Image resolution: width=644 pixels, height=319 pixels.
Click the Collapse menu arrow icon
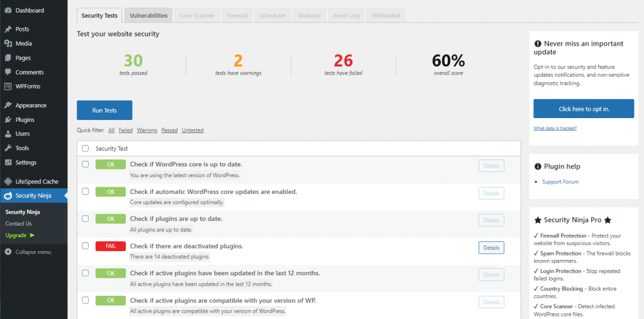click(x=8, y=252)
